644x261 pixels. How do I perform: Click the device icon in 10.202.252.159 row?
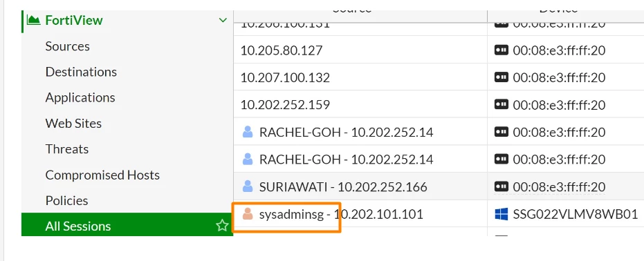502,104
